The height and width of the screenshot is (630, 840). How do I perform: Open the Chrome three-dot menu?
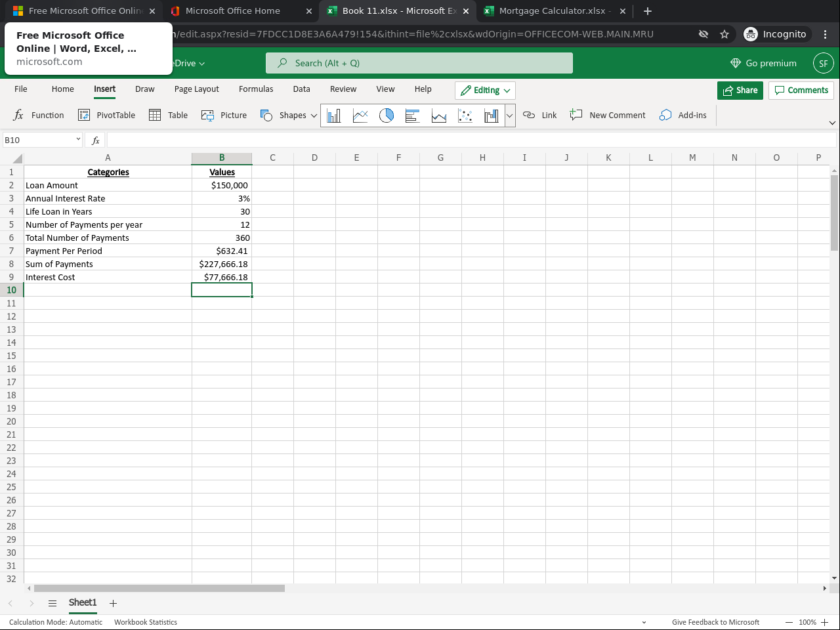coord(826,34)
